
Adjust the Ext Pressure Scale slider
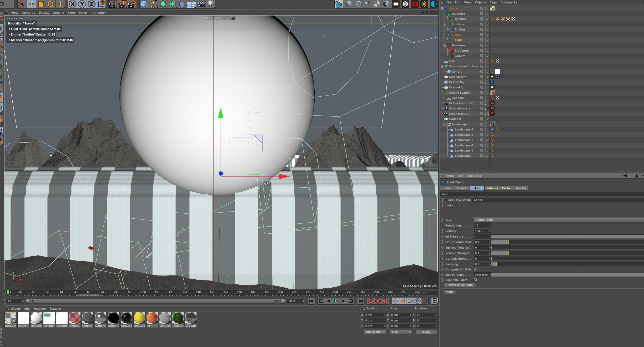(x=567, y=242)
